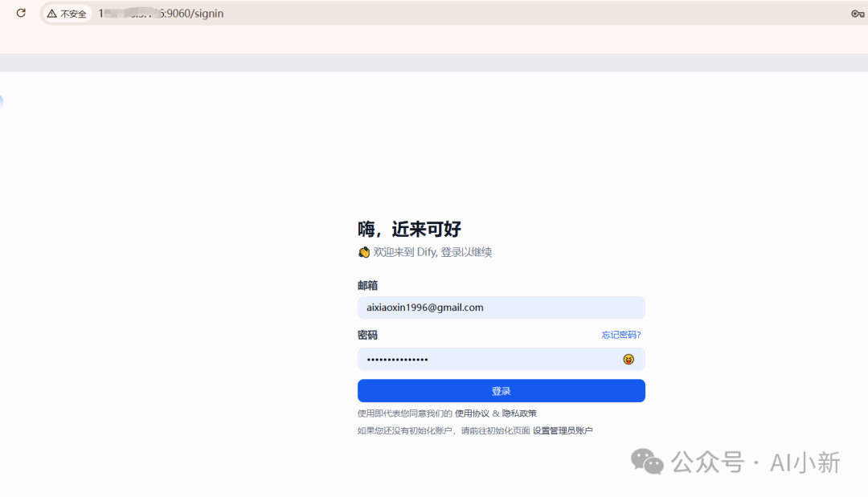
Task: Click the 嗨，近来可好 heading
Action: (x=409, y=229)
